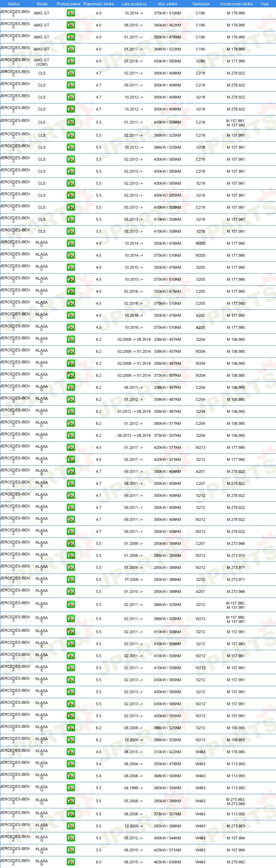Click the 'M 273.963, M 273.969' engine cell
This screenshot has width=276, height=868.
tap(236, 802)
